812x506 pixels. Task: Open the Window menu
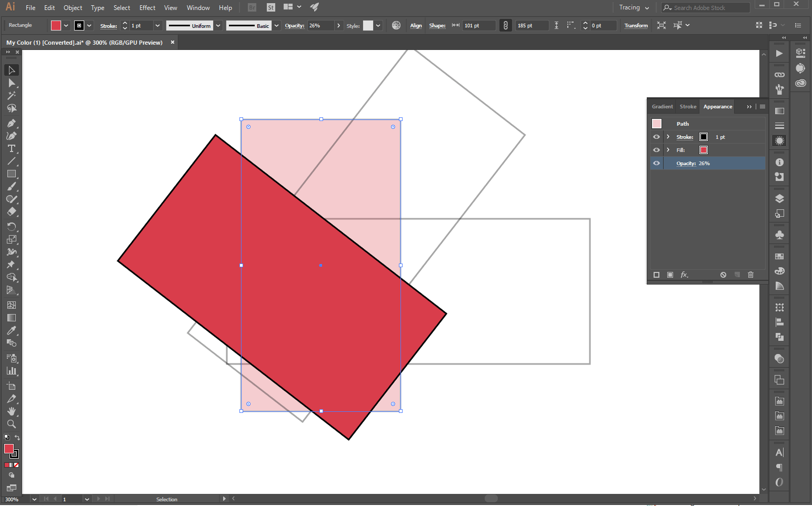tap(198, 7)
